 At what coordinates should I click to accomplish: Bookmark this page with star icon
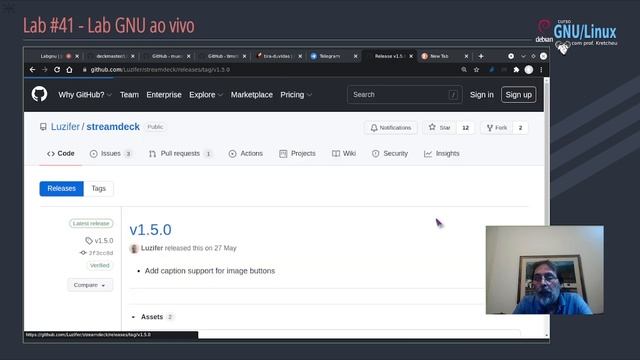point(476,70)
